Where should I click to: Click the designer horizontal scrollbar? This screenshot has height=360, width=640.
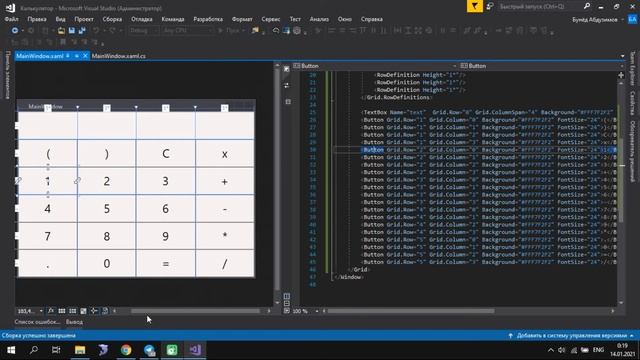195,311
